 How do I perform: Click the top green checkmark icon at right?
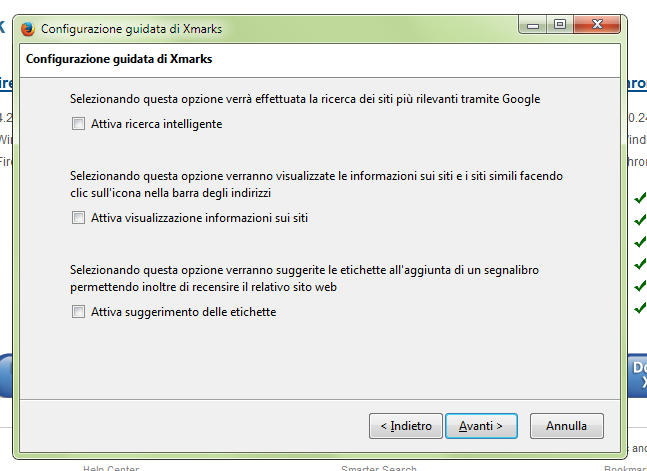click(640, 197)
